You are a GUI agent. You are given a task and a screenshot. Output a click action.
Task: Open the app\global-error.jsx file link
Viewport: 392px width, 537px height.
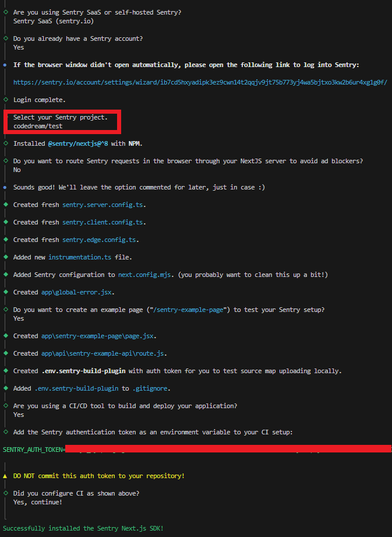click(76, 292)
